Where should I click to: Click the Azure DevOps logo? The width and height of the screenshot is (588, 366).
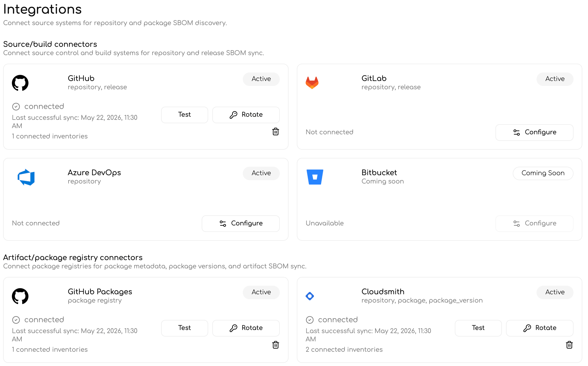(x=26, y=177)
